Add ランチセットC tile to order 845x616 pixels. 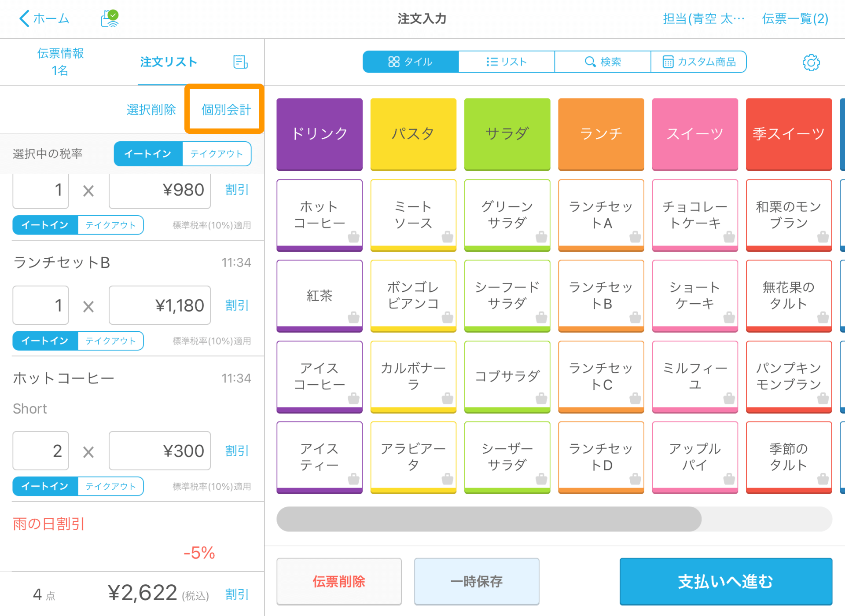(x=601, y=376)
